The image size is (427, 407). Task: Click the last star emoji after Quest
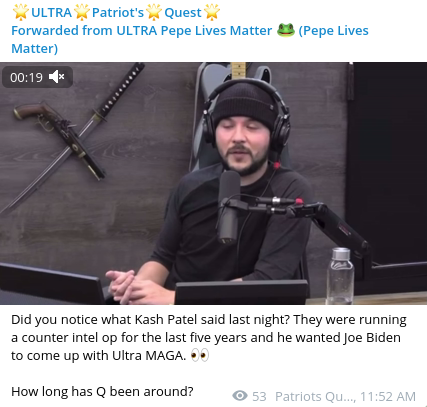tap(212, 12)
